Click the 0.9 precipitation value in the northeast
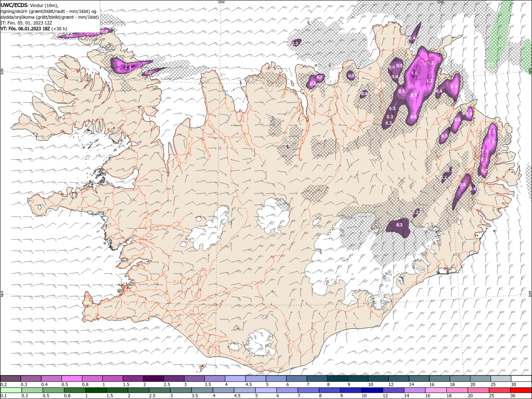The width and height of the screenshot is (532, 399). pyautogui.click(x=469, y=114)
